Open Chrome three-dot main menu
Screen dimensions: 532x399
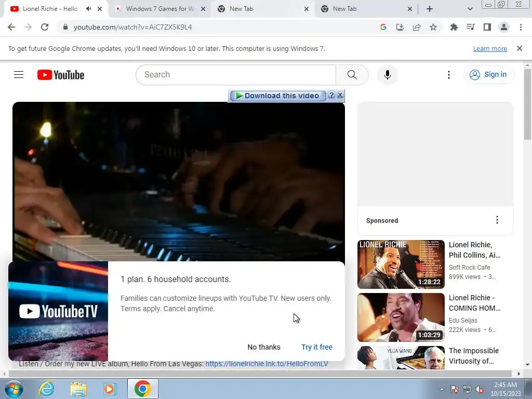click(x=521, y=27)
